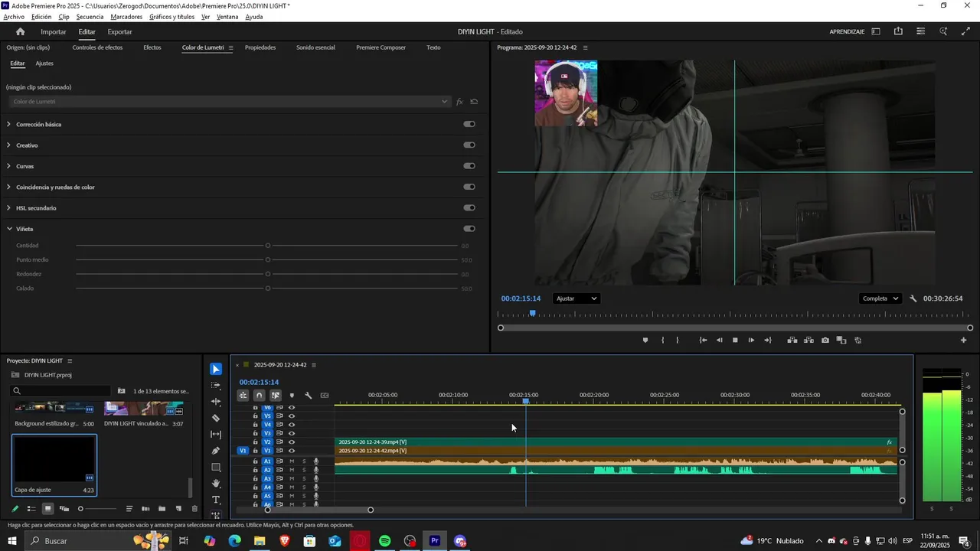Stop playback in Program monitor
Screen dimensions: 980x551
tap(735, 340)
